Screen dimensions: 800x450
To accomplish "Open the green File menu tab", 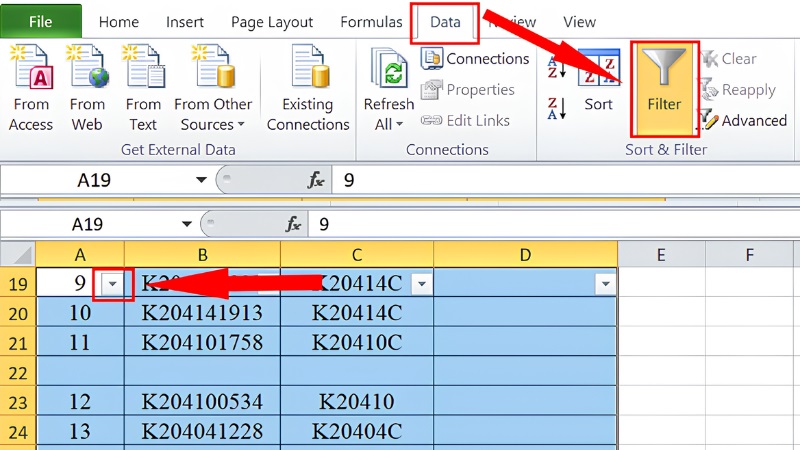I will (x=41, y=21).
